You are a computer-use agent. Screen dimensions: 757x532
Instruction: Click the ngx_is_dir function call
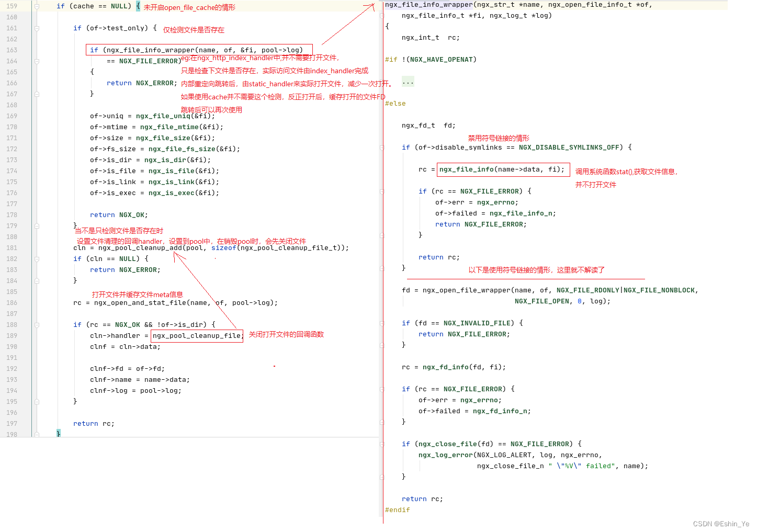click(165, 160)
